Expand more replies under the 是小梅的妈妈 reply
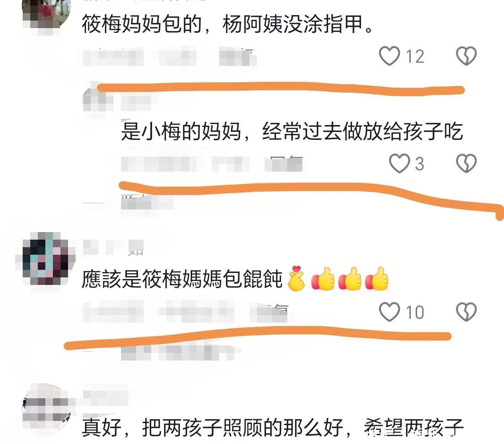Viewport: 504px width, 444px height. [x=147, y=203]
